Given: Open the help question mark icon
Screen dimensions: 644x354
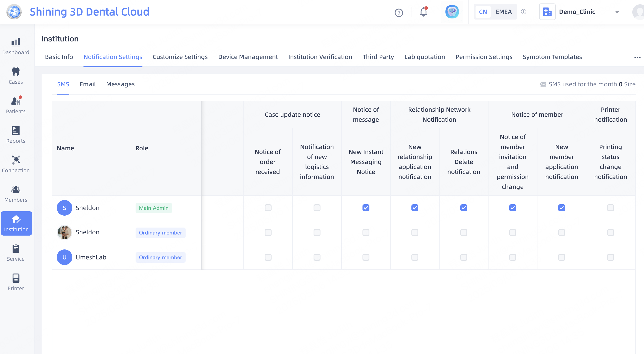Looking at the screenshot, I should (x=399, y=13).
